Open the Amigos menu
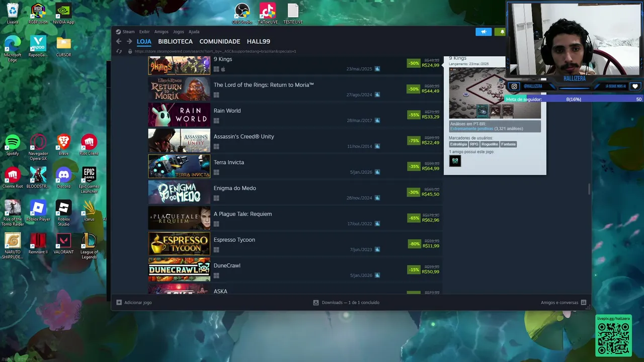 tap(161, 32)
